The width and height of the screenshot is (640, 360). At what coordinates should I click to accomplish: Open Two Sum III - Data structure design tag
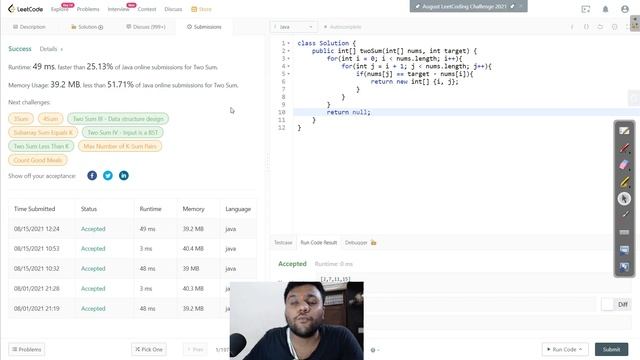(x=118, y=119)
